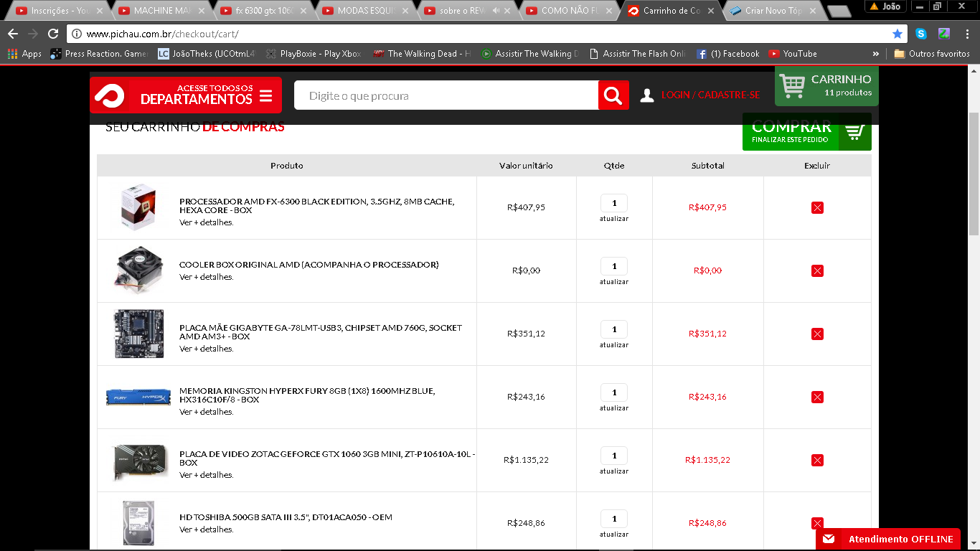Click the João Chrome profile button

tap(885, 6)
